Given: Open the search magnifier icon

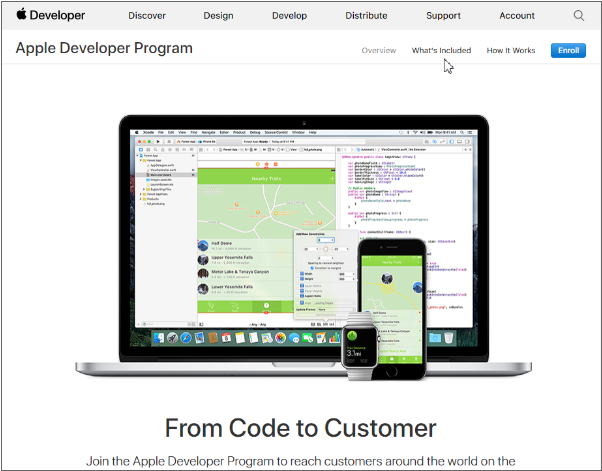Looking at the screenshot, I should pos(579,16).
